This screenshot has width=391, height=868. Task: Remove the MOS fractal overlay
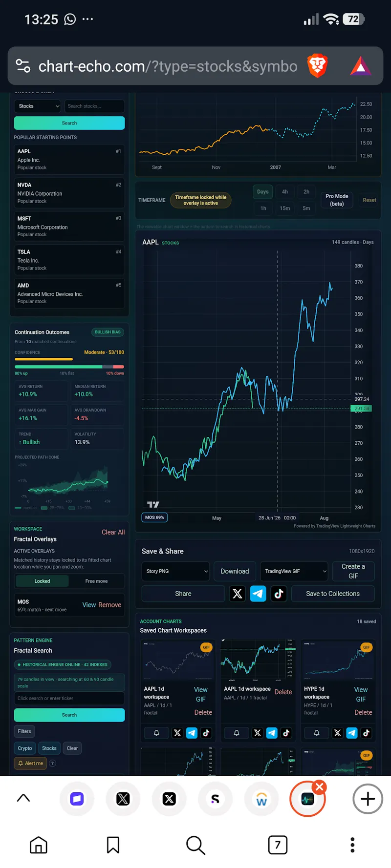110,605
